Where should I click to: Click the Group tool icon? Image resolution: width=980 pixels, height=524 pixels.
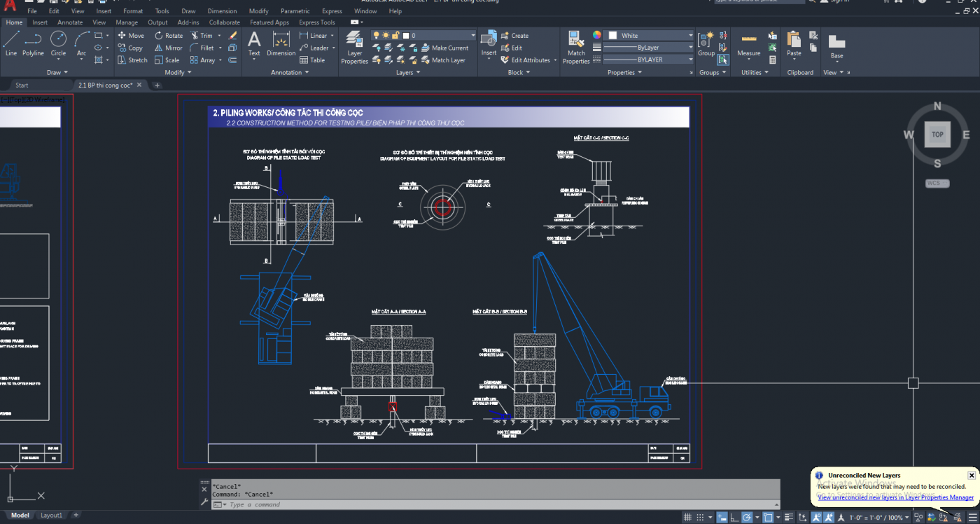pyautogui.click(x=706, y=43)
